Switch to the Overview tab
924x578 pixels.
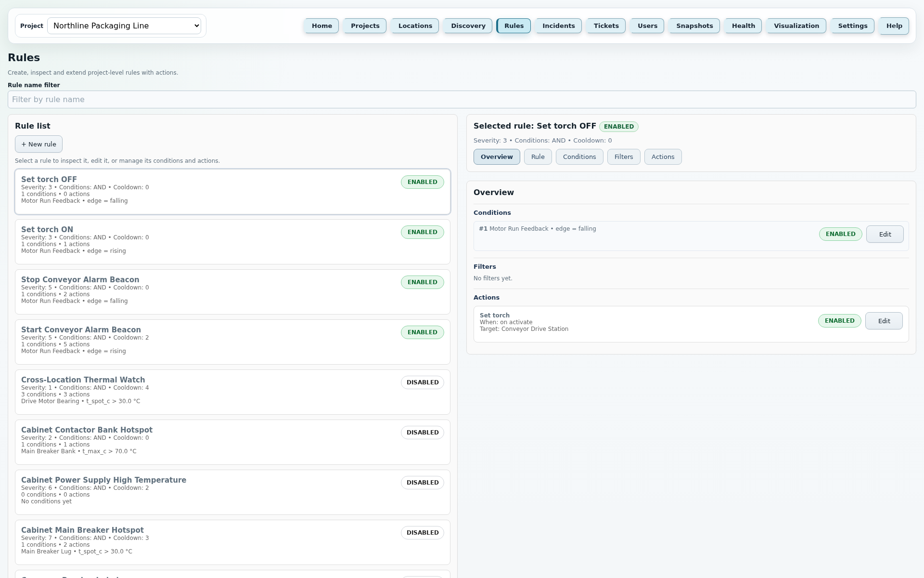pyautogui.click(x=497, y=157)
